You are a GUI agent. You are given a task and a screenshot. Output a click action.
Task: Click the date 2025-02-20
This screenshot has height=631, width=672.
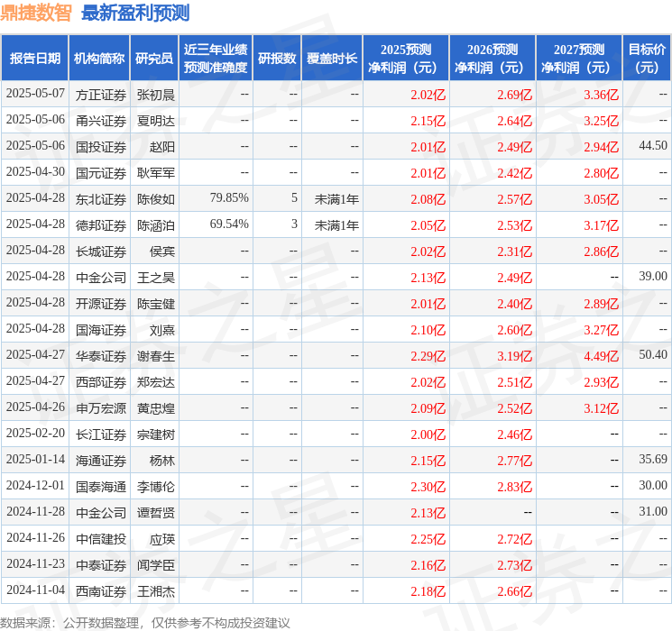tap(35, 433)
